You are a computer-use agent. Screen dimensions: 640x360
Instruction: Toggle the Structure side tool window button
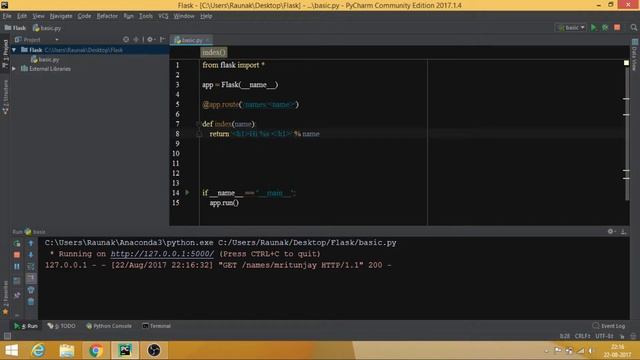click(5, 96)
